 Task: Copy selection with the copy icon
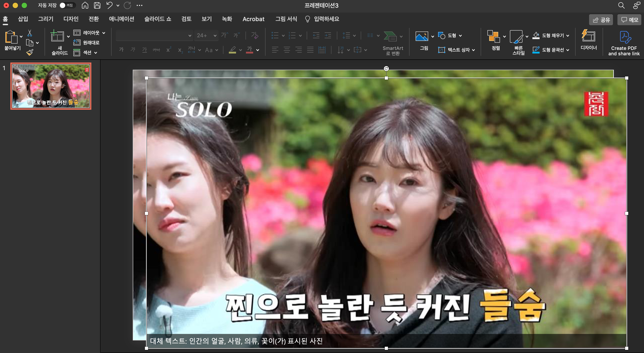click(x=30, y=43)
